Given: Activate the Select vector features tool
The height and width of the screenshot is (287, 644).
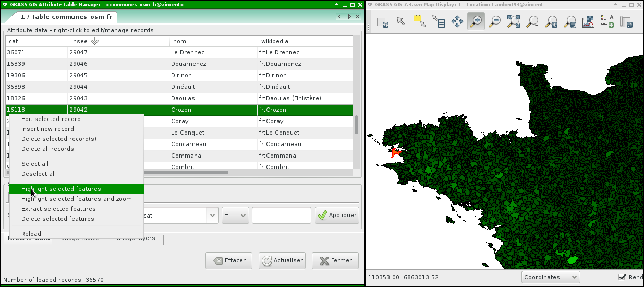Looking at the screenshot, I should click(419, 21).
